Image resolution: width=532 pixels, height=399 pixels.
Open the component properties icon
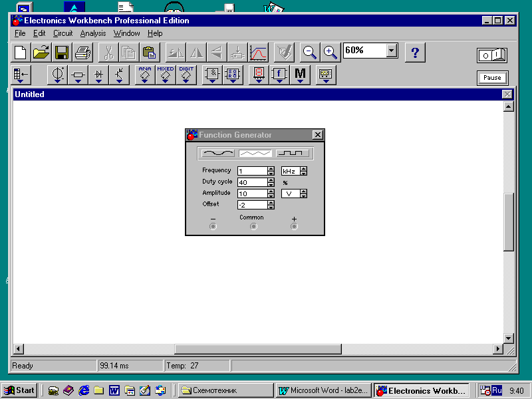pos(284,53)
